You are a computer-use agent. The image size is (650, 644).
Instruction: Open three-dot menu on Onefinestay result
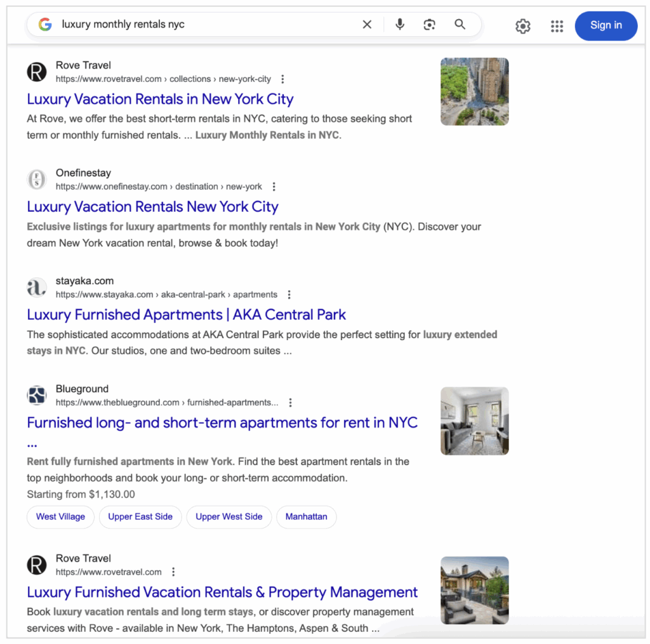tap(274, 187)
